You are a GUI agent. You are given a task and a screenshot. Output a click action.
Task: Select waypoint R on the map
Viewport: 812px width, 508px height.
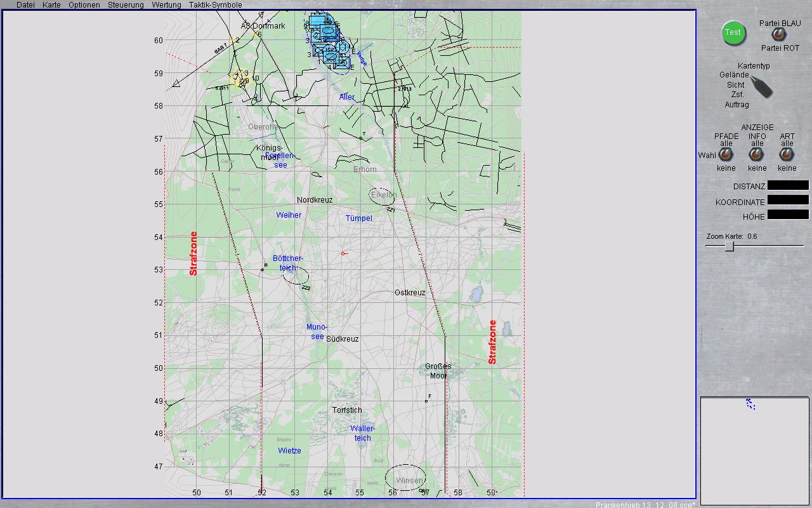coord(262,270)
